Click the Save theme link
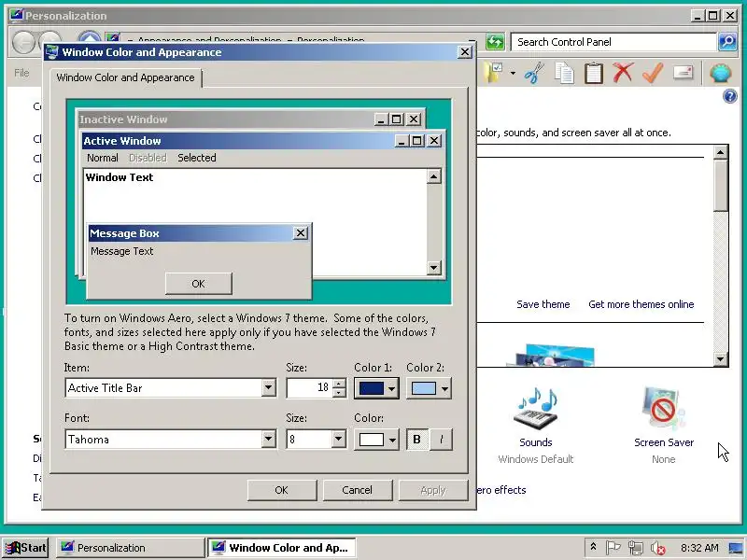Viewport: 747px width, 560px height. pos(543,304)
